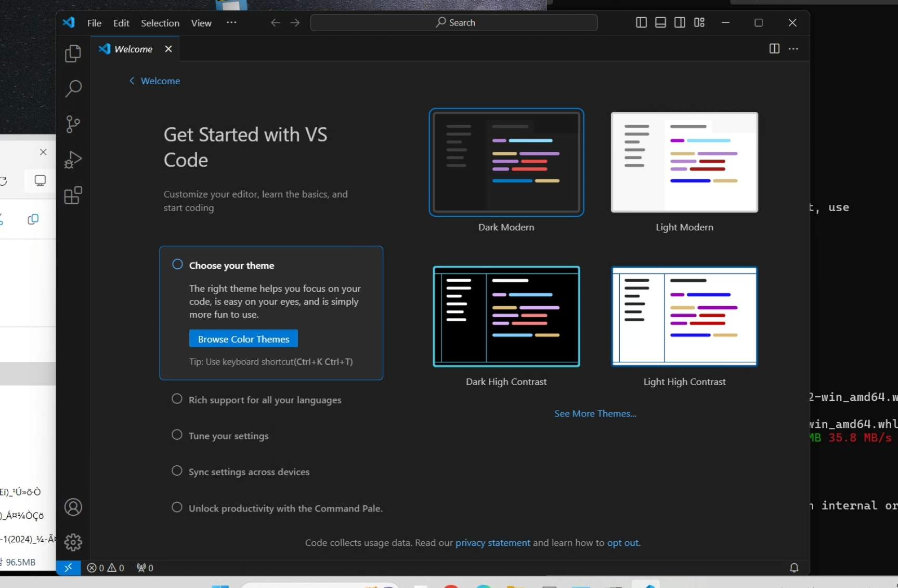898x588 pixels.
Task: Choose the Dark High Contrast theme preview
Action: [x=506, y=316]
